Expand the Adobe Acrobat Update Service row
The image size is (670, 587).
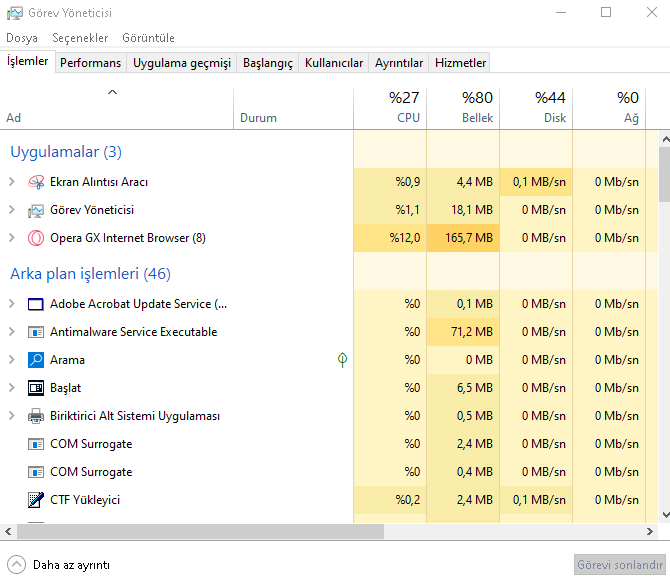click(12, 304)
